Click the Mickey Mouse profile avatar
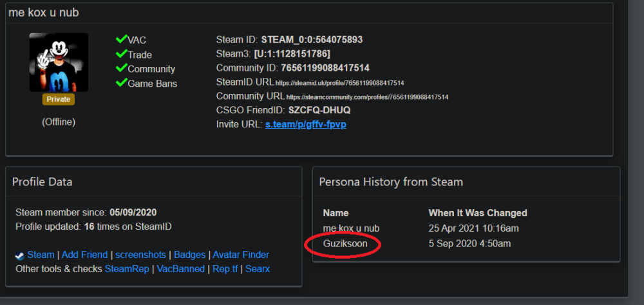The height and width of the screenshot is (305, 644). [x=59, y=62]
